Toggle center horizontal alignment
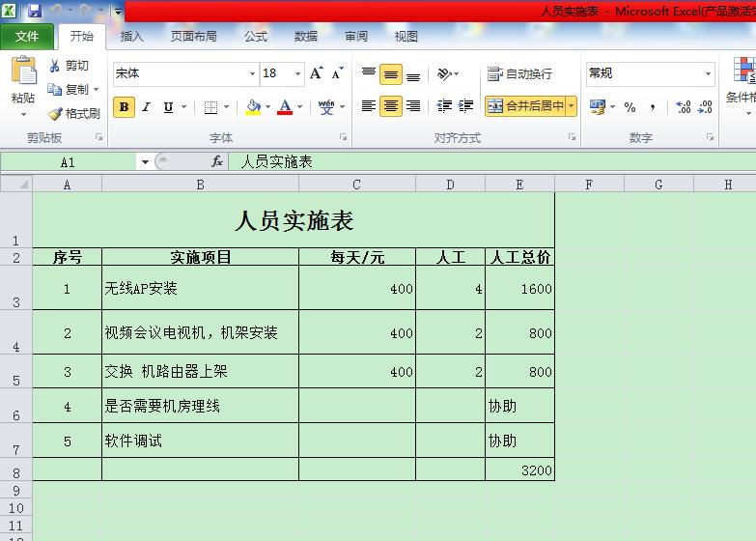This screenshot has height=541, width=756. coord(390,106)
